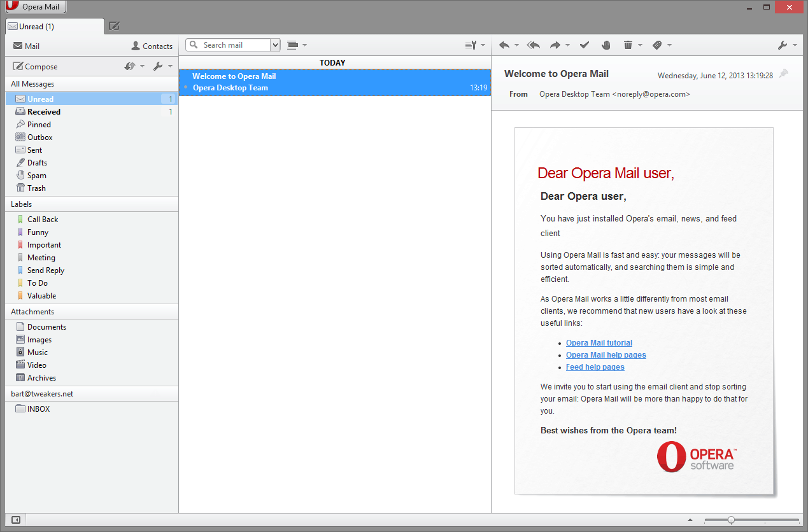Open the Contacts panel
This screenshot has width=808, height=532.
coord(152,45)
